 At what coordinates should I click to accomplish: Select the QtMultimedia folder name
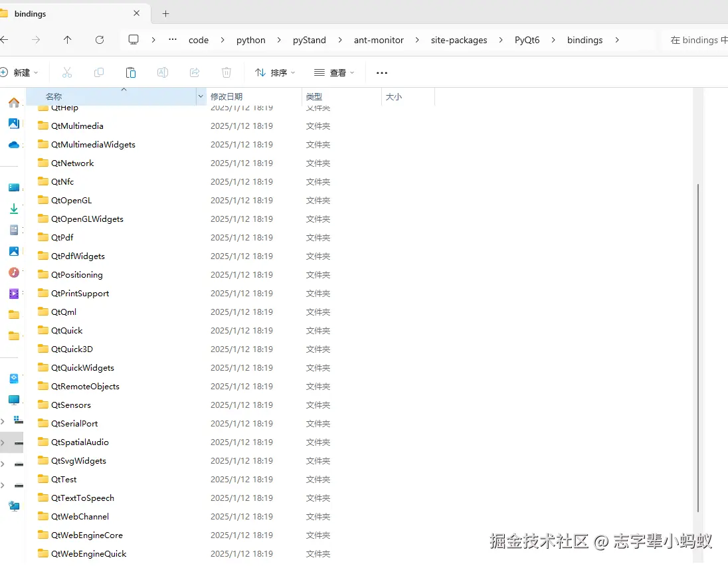pos(77,126)
